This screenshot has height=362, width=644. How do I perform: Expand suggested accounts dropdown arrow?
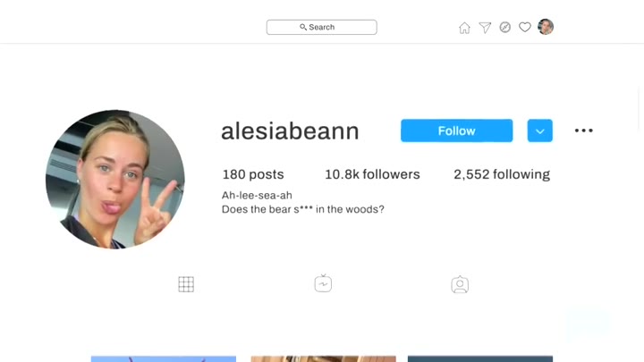[540, 130]
